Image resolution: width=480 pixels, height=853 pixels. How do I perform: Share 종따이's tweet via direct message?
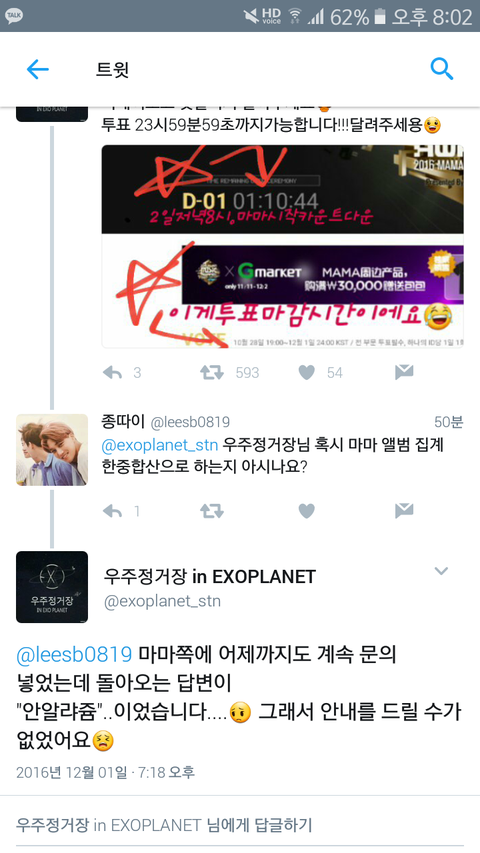click(x=404, y=510)
